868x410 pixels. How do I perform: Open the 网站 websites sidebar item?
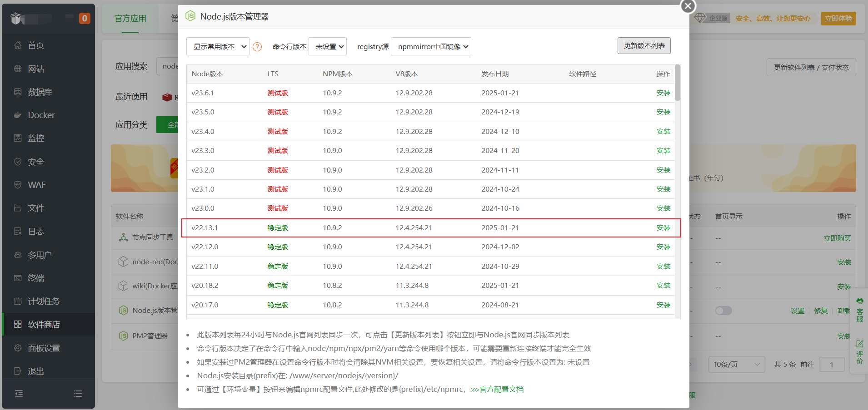pos(48,69)
